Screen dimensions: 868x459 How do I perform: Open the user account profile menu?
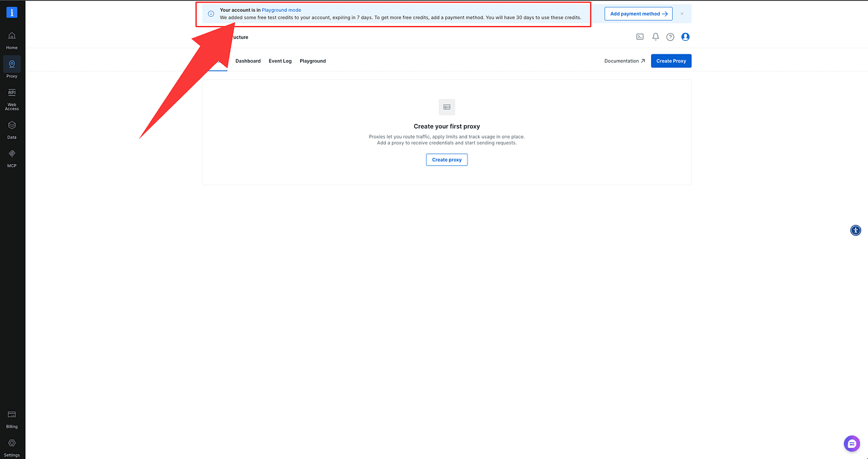[x=685, y=37]
